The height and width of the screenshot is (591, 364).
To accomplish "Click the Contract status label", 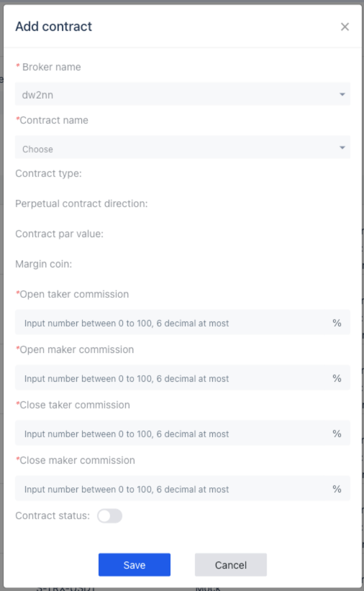I will point(53,516).
